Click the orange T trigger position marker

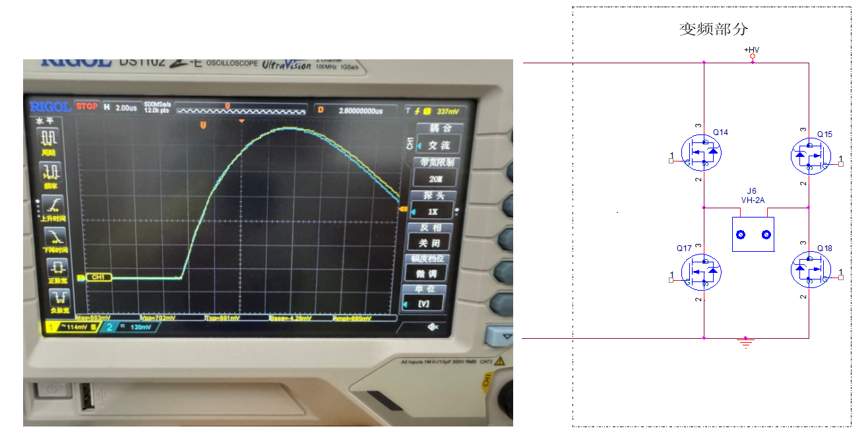click(203, 124)
